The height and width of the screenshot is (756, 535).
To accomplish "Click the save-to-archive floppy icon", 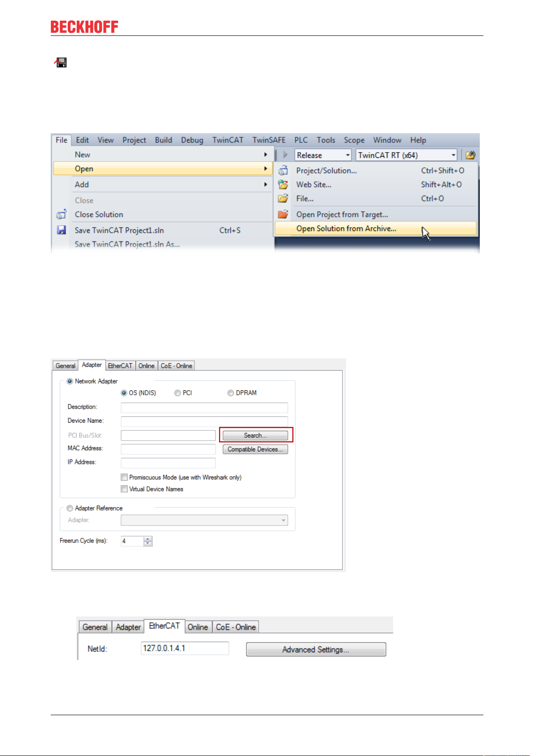I will (61, 62).
